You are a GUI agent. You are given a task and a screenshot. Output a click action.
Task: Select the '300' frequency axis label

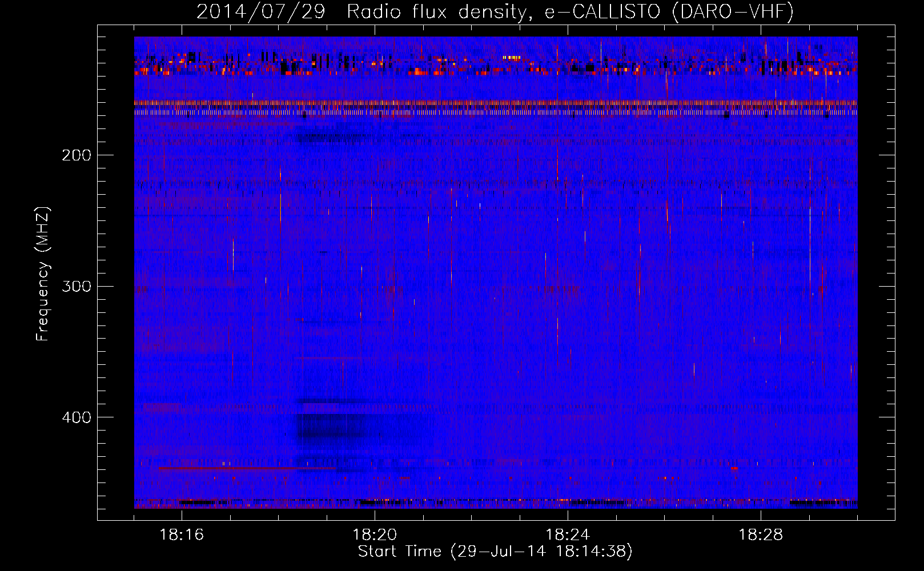click(x=77, y=286)
